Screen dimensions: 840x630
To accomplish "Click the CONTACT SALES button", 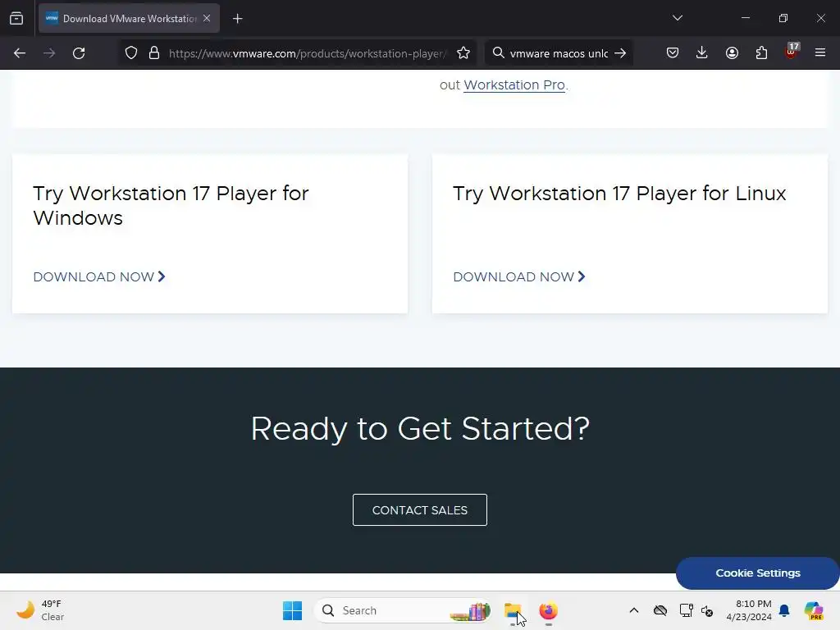I will tap(419, 510).
